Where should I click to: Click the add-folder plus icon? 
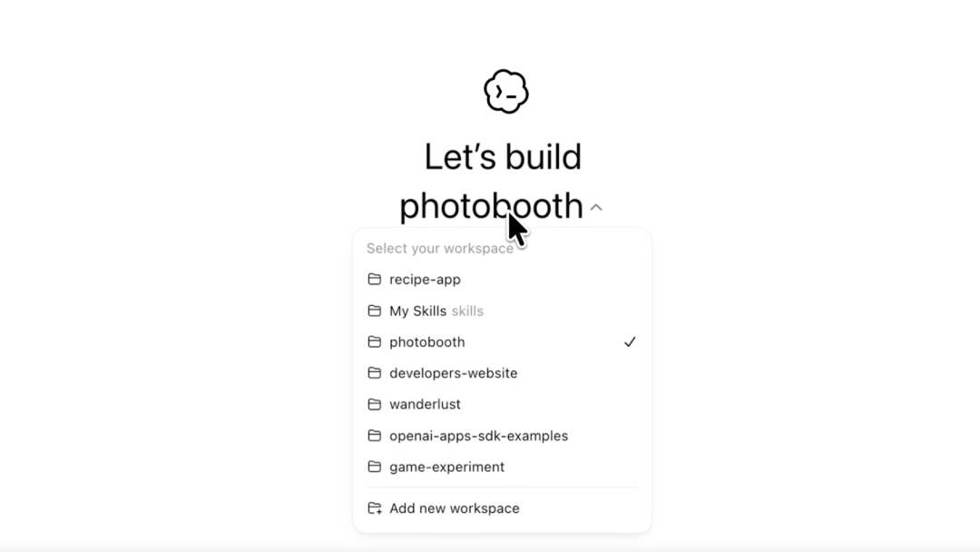(x=375, y=508)
